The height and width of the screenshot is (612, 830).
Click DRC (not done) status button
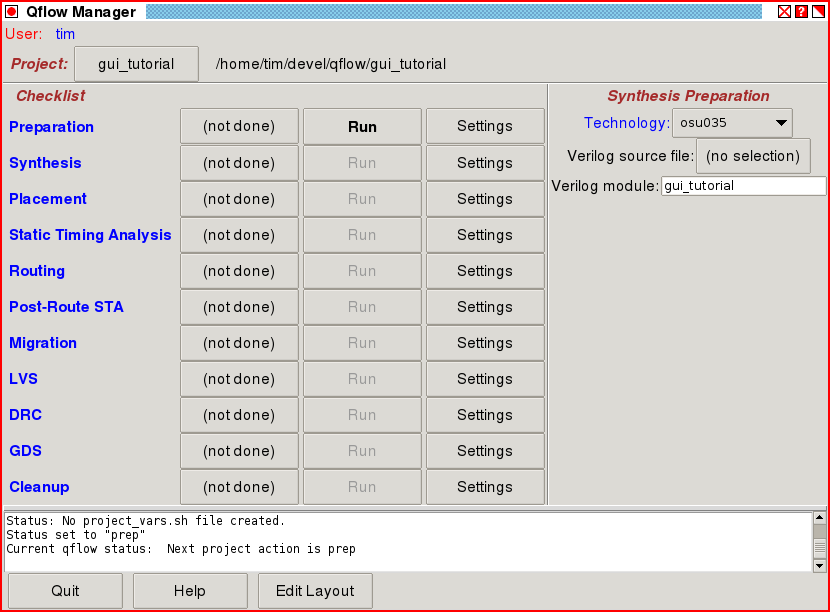point(239,415)
